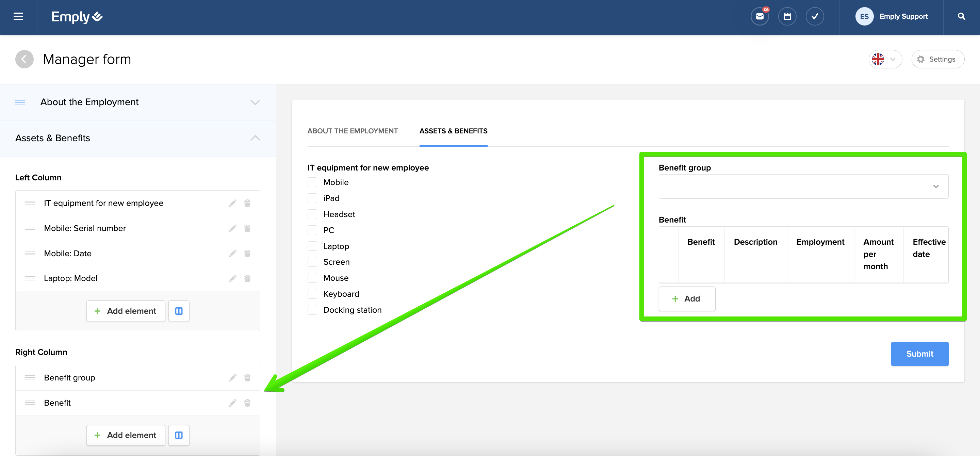Click the blue Submit button
The image size is (980, 456).
click(919, 354)
